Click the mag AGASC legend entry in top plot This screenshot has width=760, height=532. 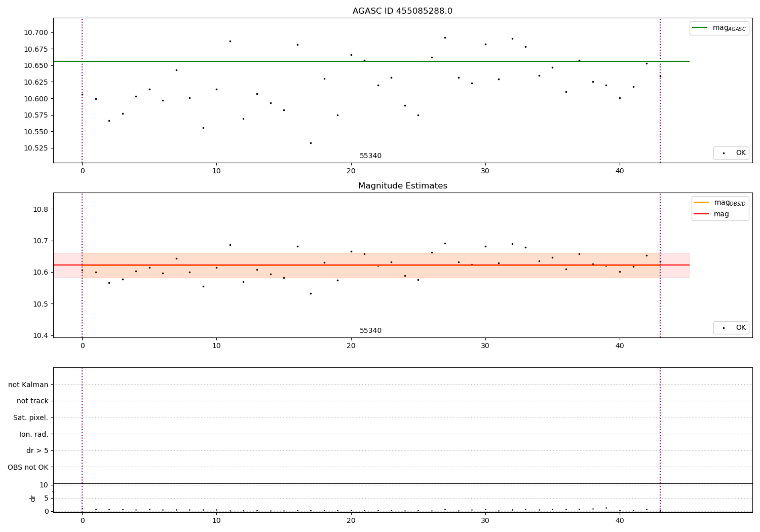click(719, 28)
